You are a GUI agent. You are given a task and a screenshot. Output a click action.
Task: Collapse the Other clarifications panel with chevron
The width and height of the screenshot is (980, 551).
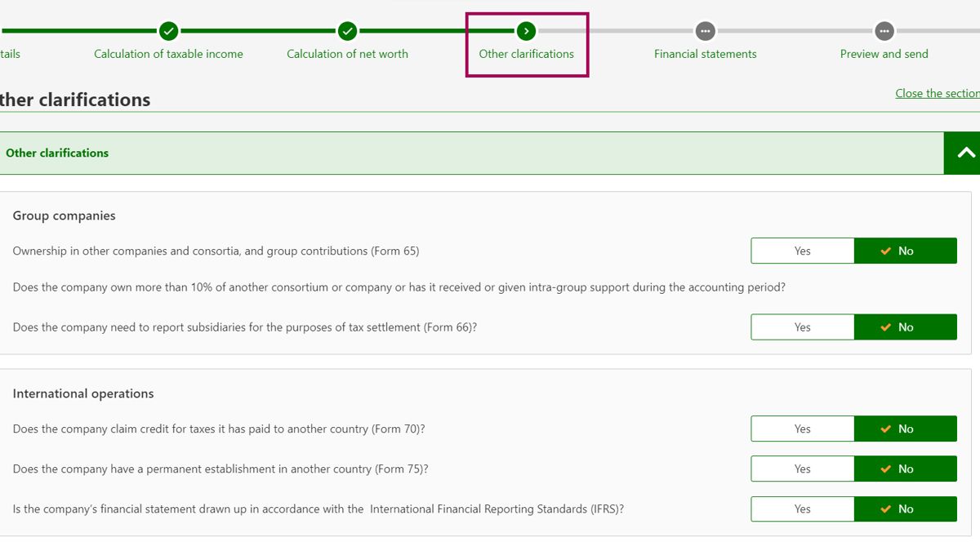[x=965, y=153]
